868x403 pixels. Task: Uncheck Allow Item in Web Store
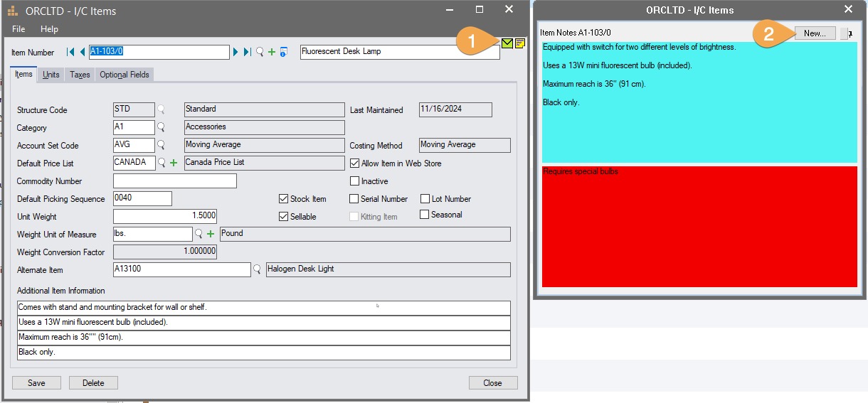point(355,163)
